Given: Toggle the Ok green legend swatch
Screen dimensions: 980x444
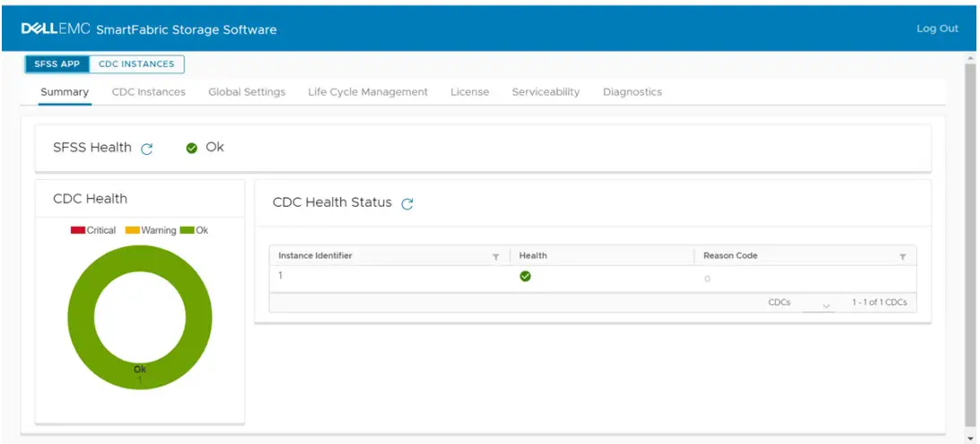Looking at the screenshot, I should coord(187,230).
